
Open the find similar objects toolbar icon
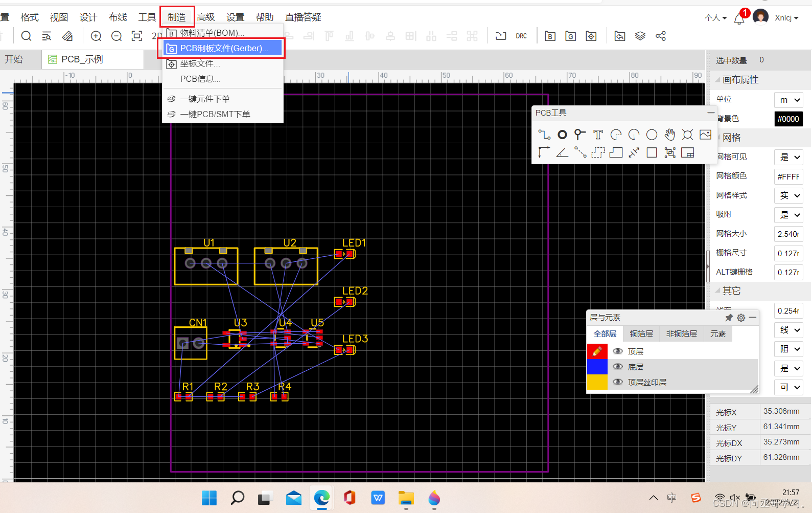[x=47, y=36]
